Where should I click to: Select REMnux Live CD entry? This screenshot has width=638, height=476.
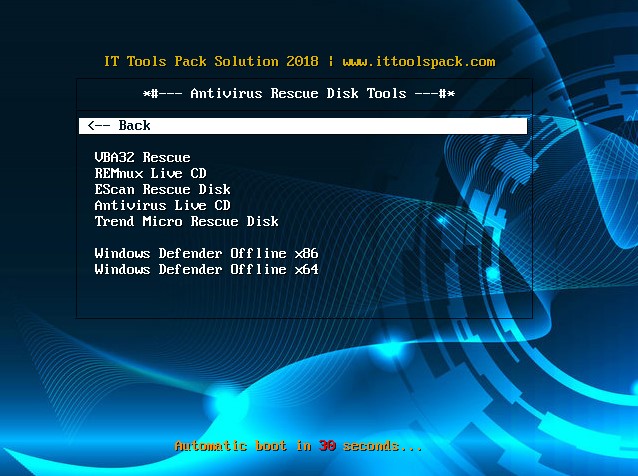pyautogui.click(x=151, y=173)
